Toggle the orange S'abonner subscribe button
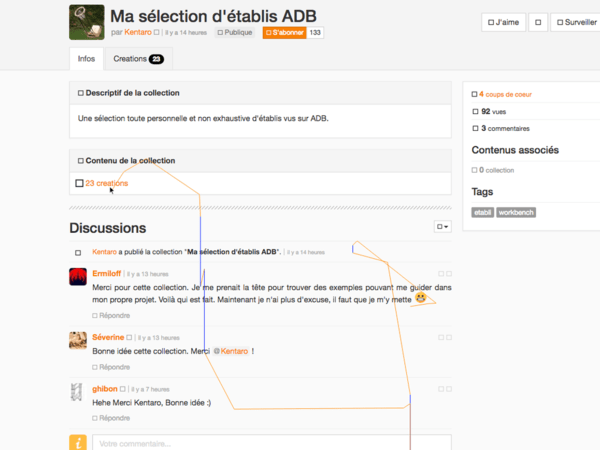 (x=284, y=32)
